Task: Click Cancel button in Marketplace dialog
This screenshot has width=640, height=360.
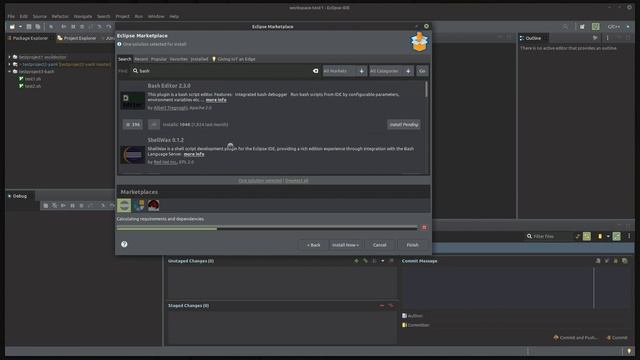Action: point(380,245)
